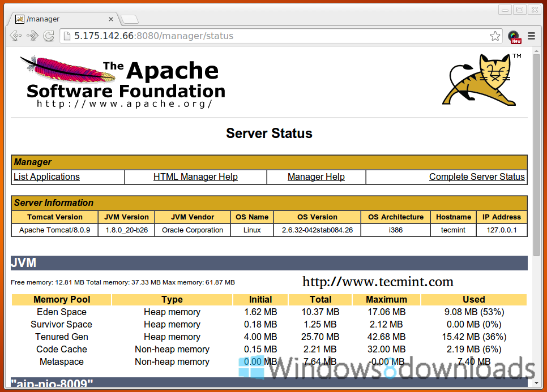This screenshot has height=392, width=547.
Task: Open the List Applications link
Action: [x=47, y=176]
